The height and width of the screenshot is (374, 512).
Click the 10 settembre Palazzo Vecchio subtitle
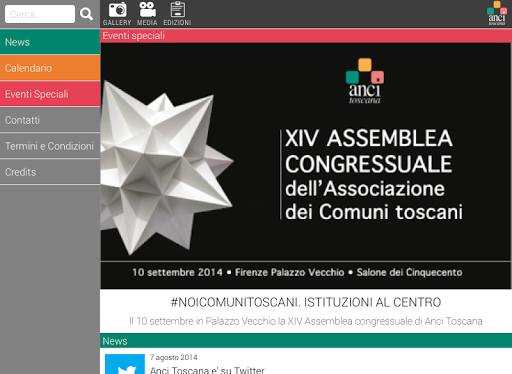[306, 321]
